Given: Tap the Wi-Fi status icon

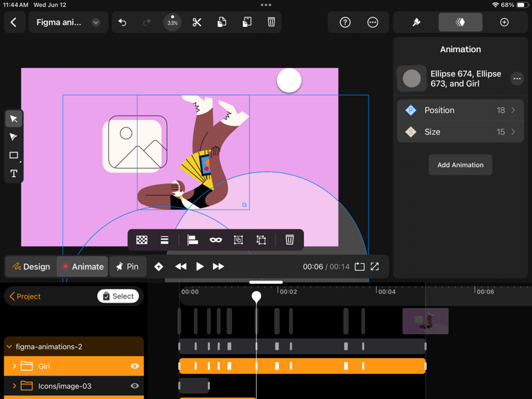Looking at the screenshot, I should pos(495,5).
